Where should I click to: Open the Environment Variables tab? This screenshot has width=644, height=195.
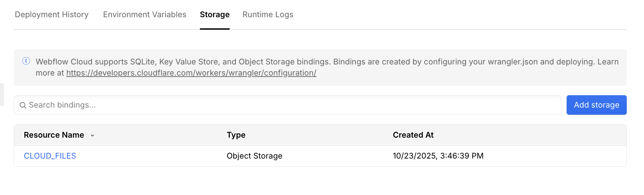144,15
